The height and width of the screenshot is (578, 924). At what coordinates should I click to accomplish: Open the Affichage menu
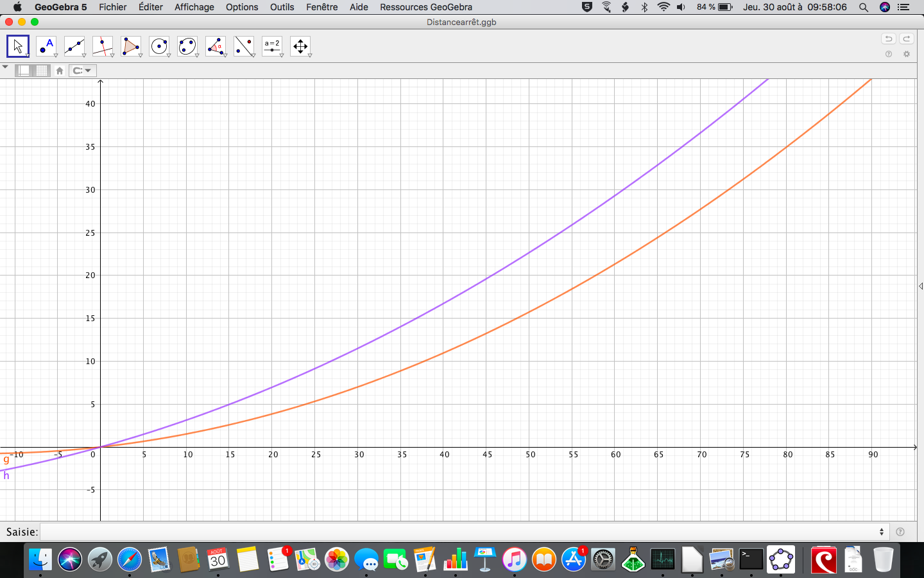pos(194,7)
